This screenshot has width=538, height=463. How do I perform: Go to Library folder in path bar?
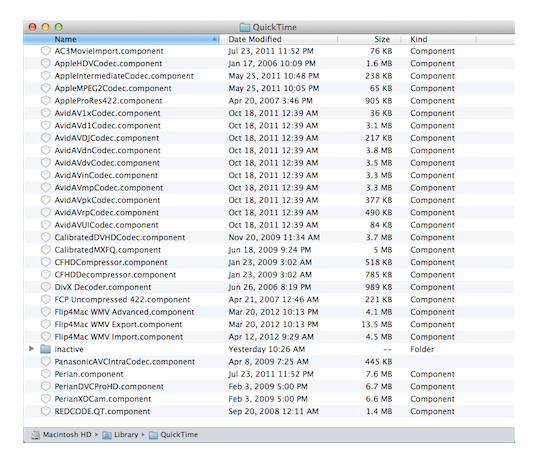tap(120, 435)
